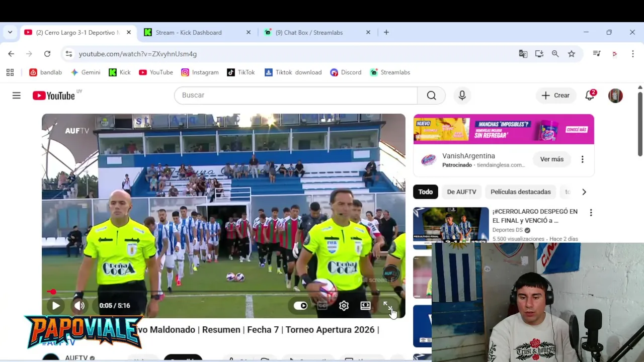The width and height of the screenshot is (644, 362).
Task: Select the Películas destacadas filter chip
Action: pyautogui.click(x=521, y=192)
